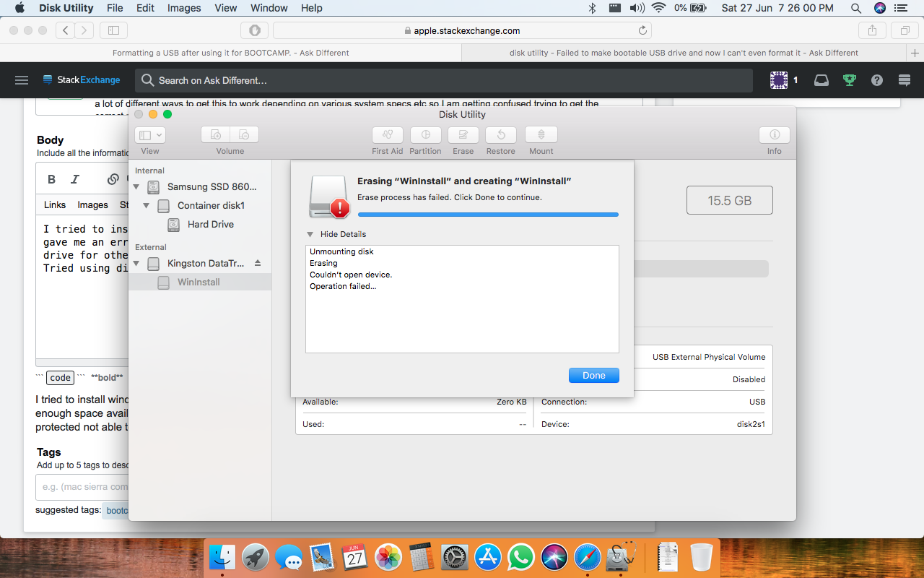Click the Mount toolbar icon
Image resolution: width=924 pixels, height=578 pixels.
point(541,134)
